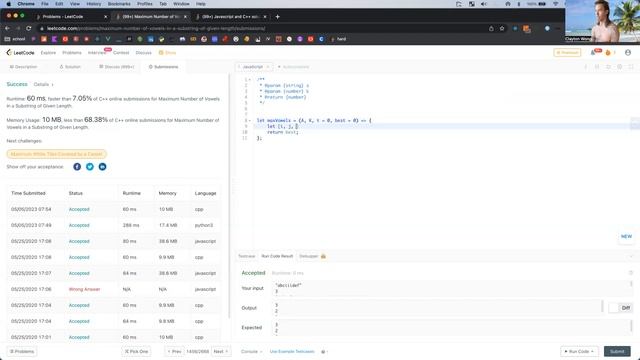
Task: Switch to the Description tab
Action: [24, 67]
